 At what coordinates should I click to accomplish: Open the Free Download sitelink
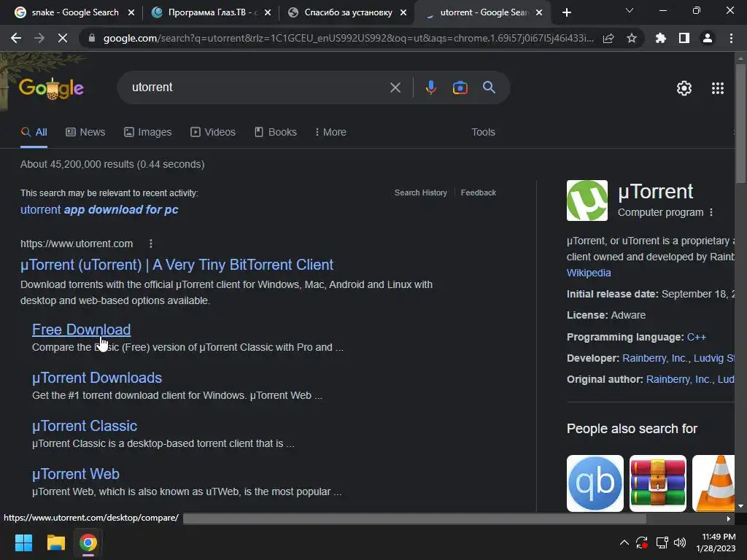coord(82,330)
